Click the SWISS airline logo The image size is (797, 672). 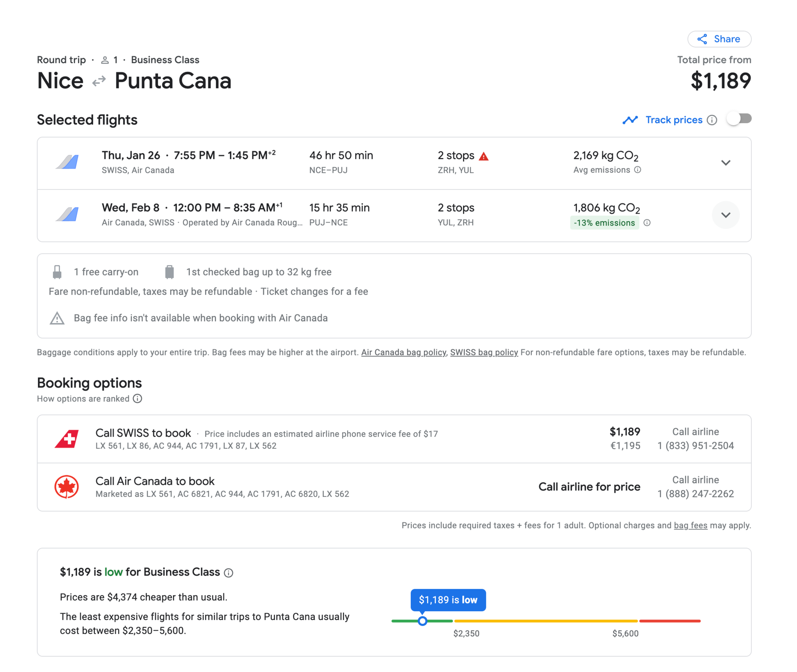click(x=66, y=439)
